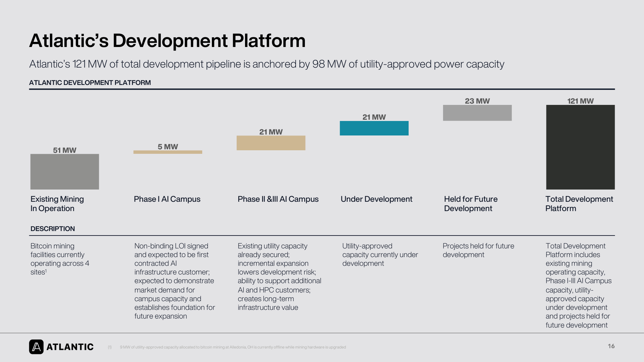Screen dimensions: 644x362
Task: Click the 21 MW tan bar
Action: pos(271,143)
